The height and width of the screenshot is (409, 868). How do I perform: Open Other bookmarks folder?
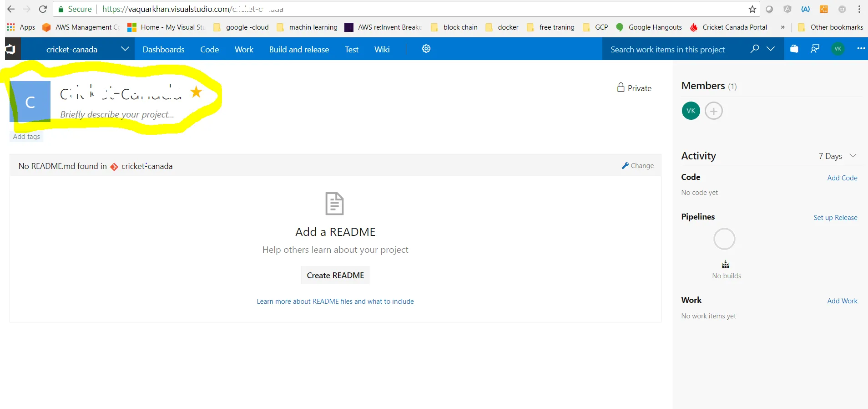(831, 27)
